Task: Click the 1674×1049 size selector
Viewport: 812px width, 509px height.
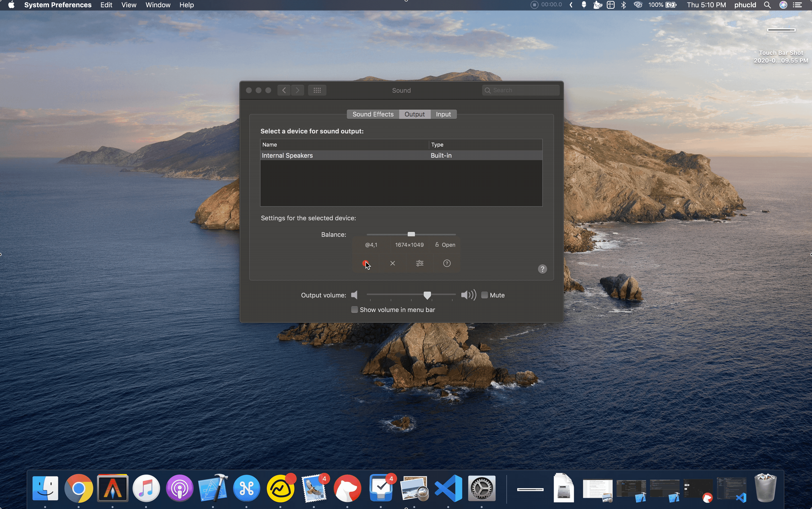Action: pyautogui.click(x=409, y=245)
